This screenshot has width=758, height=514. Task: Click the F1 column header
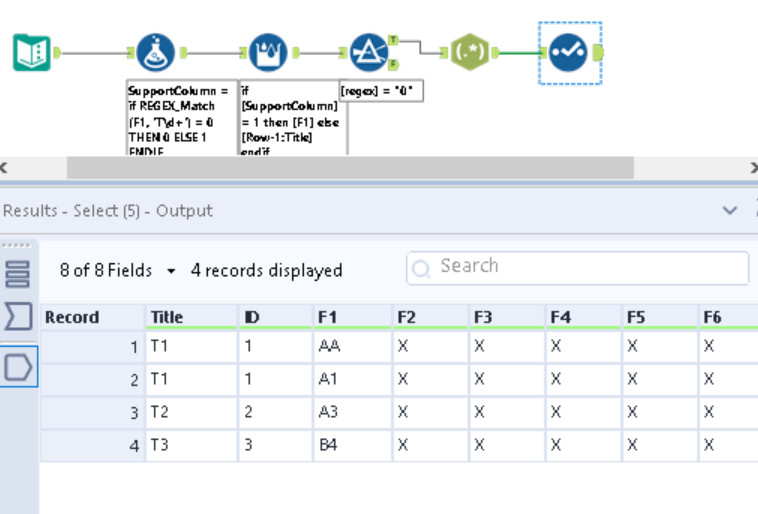pos(328,317)
